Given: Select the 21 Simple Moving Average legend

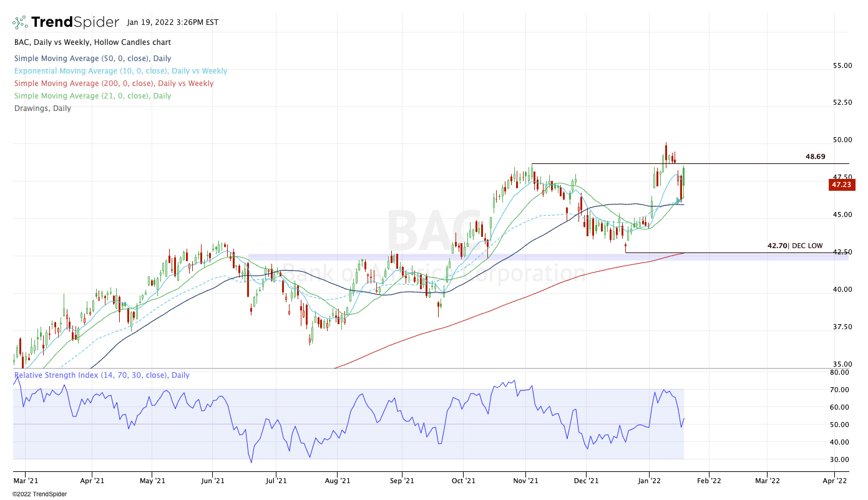Looking at the screenshot, I should [x=92, y=96].
